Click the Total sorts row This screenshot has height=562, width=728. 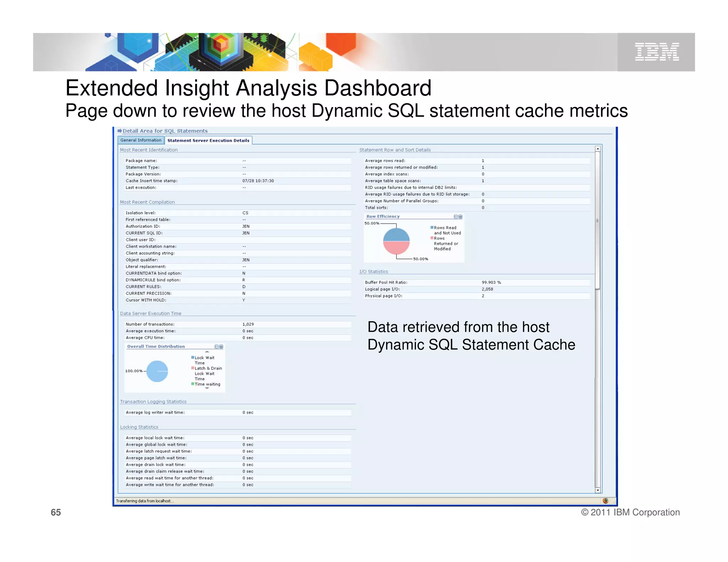[x=477, y=207]
